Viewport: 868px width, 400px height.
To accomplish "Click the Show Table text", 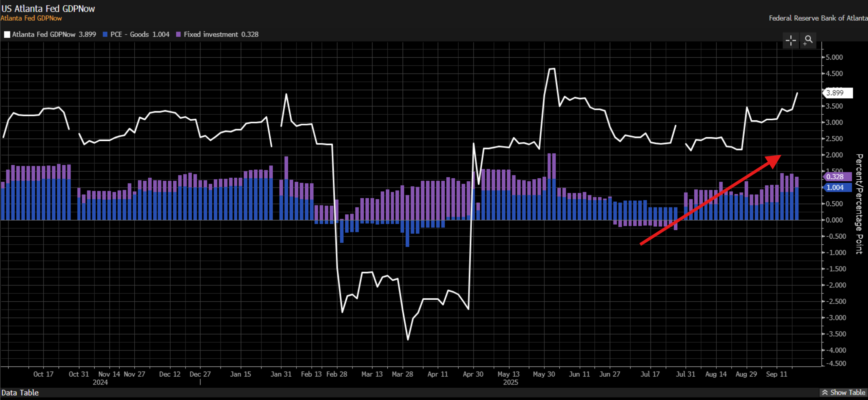I will tap(848, 393).
